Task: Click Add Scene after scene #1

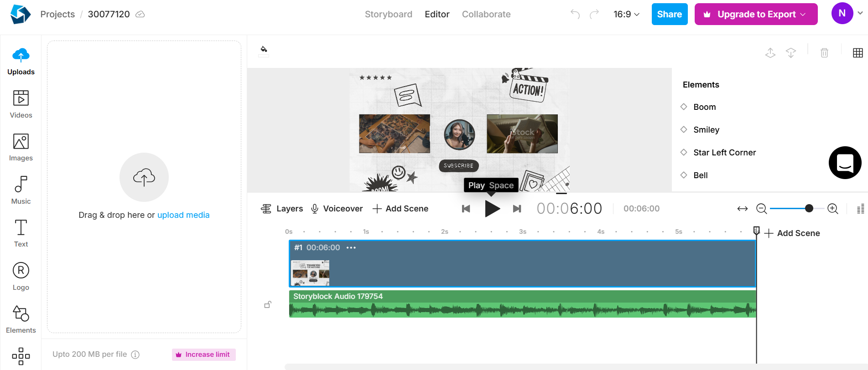Action: tap(792, 233)
